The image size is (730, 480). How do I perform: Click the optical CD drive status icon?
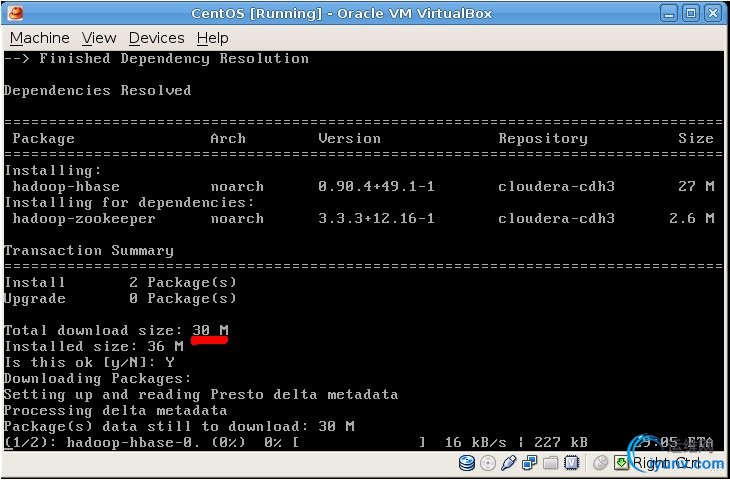click(x=488, y=463)
